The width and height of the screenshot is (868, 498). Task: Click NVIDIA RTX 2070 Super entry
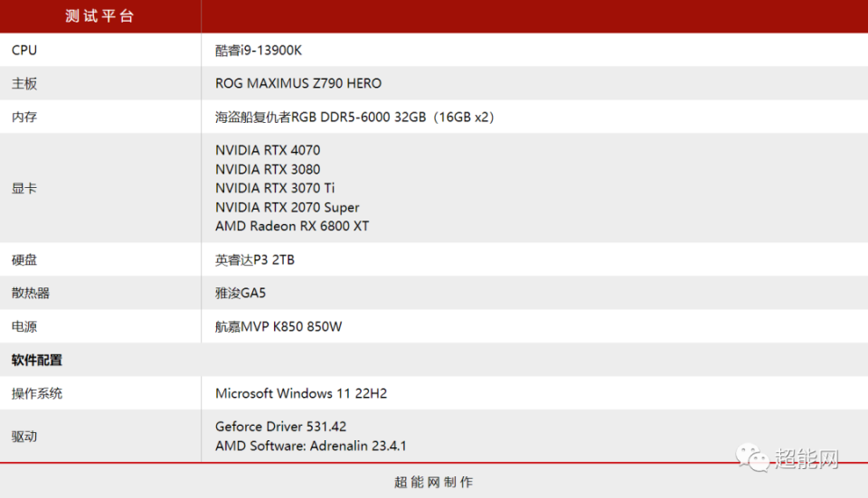(x=288, y=208)
